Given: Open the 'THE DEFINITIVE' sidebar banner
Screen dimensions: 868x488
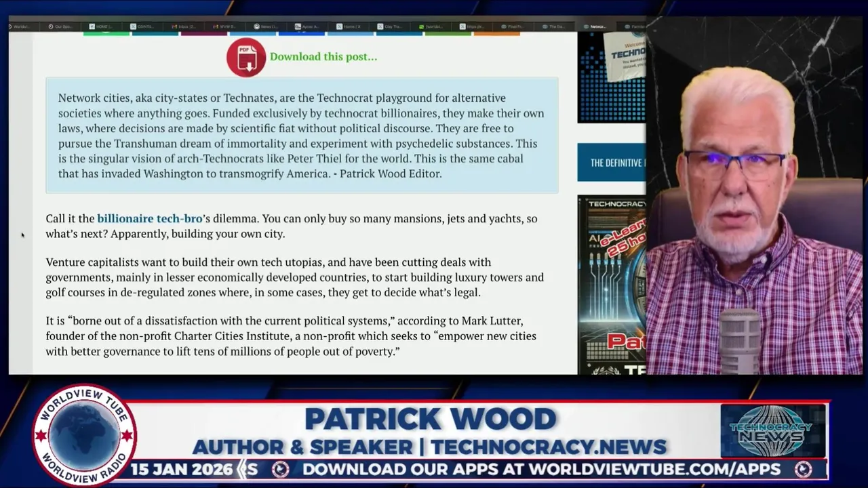Looking at the screenshot, I should 612,163.
